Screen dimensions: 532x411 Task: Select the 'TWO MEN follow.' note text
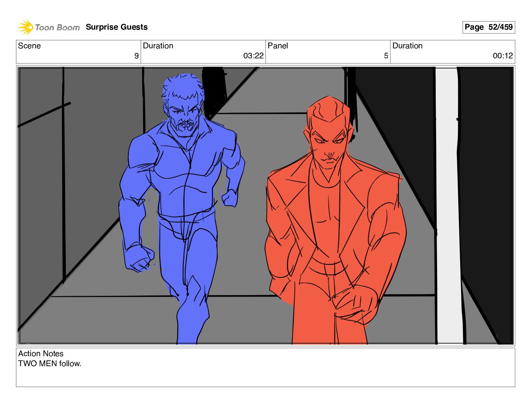tap(50, 364)
